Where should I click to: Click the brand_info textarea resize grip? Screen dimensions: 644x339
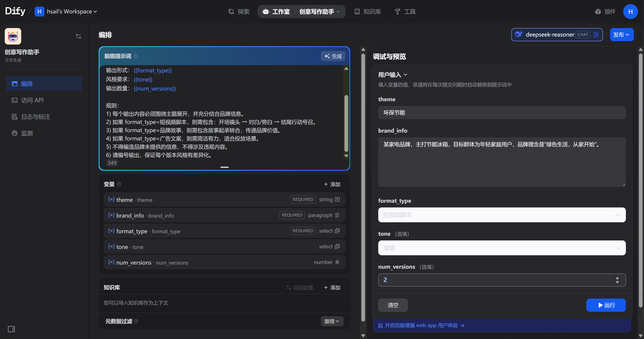(x=624, y=185)
